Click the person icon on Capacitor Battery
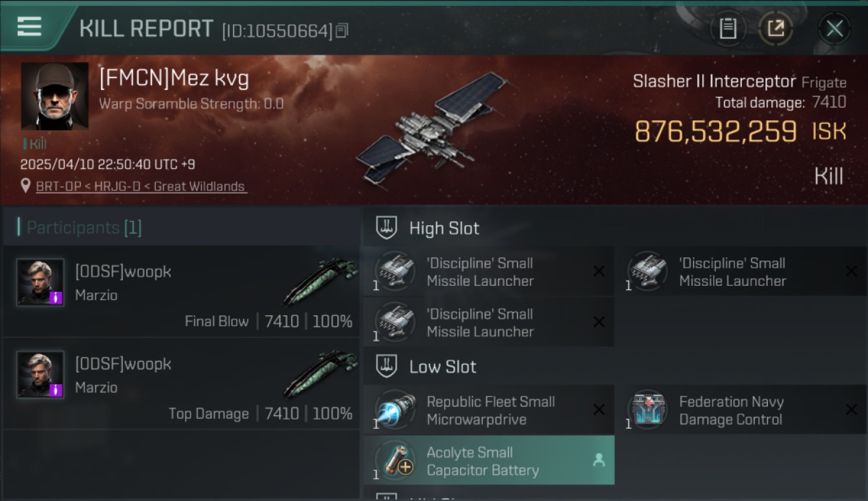This screenshot has height=501, width=868. coord(599,460)
